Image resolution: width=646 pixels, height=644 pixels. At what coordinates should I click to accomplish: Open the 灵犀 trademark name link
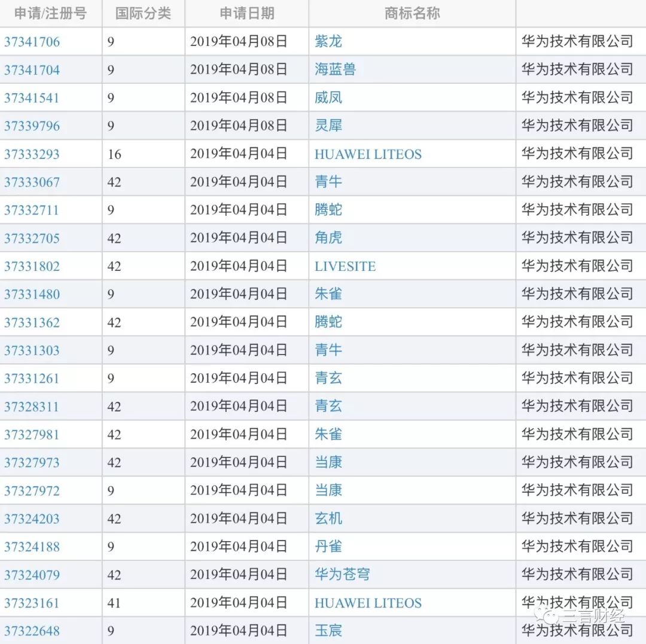(328, 126)
